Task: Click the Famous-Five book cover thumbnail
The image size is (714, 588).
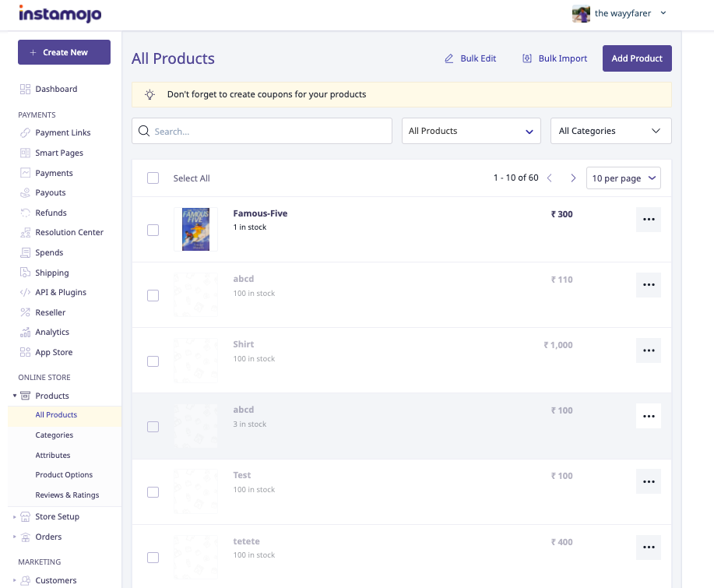Action: click(x=195, y=230)
